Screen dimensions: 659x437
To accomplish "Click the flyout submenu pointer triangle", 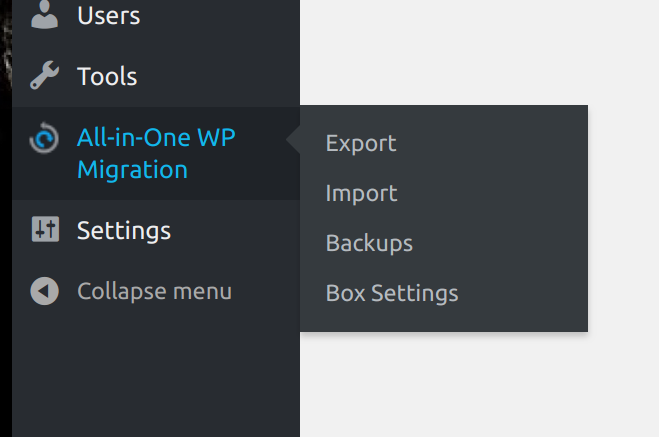I will 293,143.
